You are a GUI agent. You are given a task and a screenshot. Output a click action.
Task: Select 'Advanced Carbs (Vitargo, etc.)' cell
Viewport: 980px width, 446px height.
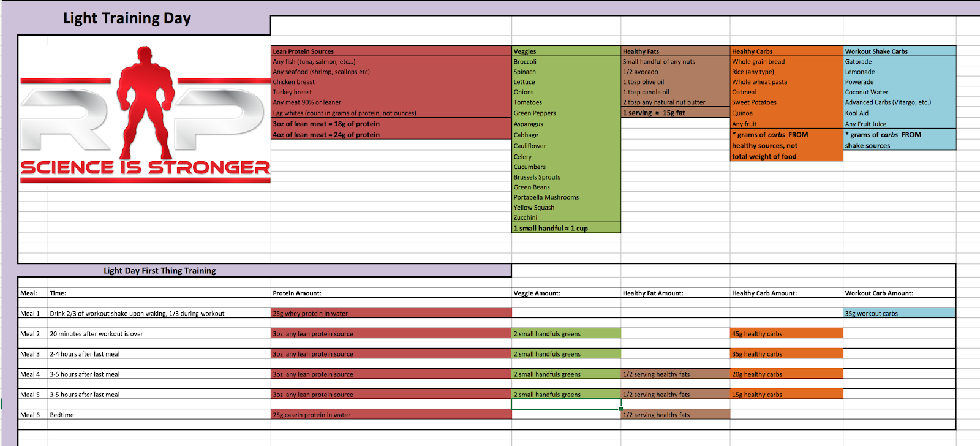900,102
